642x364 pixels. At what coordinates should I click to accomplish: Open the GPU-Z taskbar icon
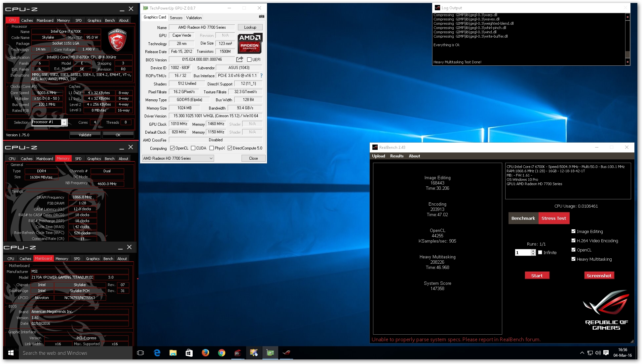pos(270,353)
